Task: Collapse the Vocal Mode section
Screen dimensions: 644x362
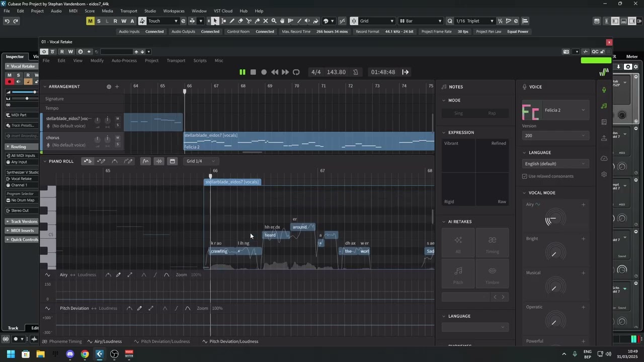Action: [x=524, y=193]
